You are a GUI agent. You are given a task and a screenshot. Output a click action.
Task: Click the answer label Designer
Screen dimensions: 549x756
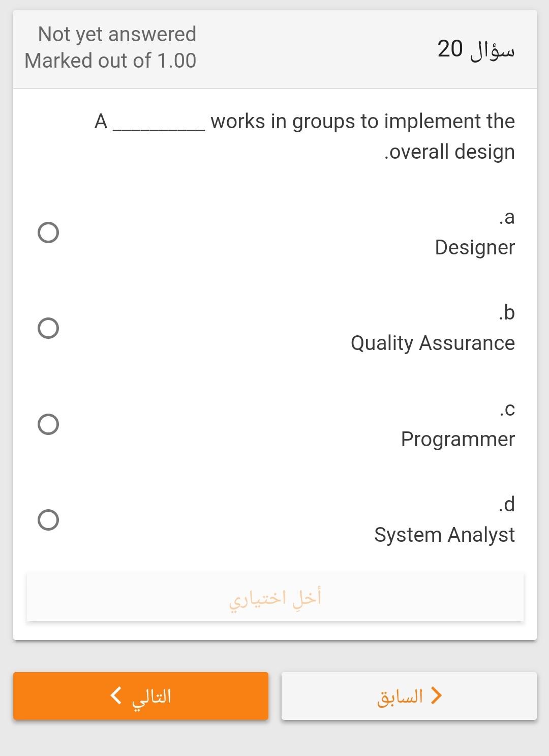pyautogui.click(x=475, y=248)
